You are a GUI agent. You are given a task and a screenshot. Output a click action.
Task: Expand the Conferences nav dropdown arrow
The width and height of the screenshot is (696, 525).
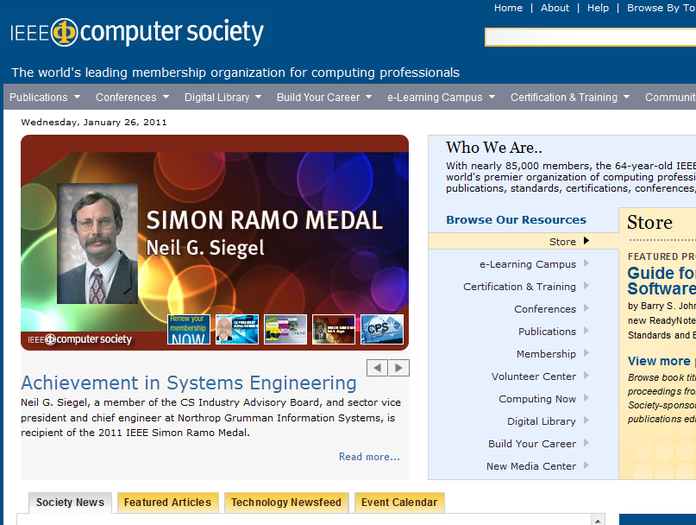[166, 96]
